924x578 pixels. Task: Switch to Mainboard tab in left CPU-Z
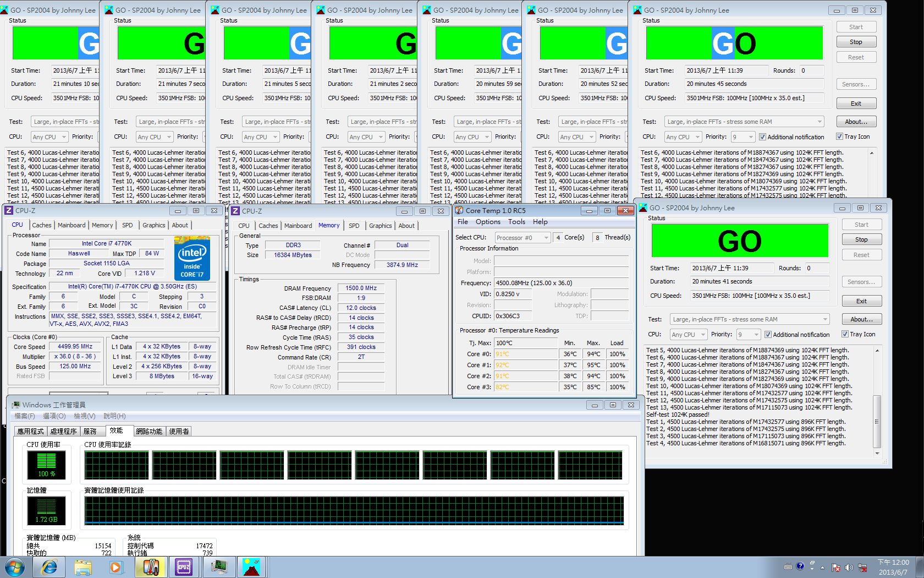(x=71, y=225)
